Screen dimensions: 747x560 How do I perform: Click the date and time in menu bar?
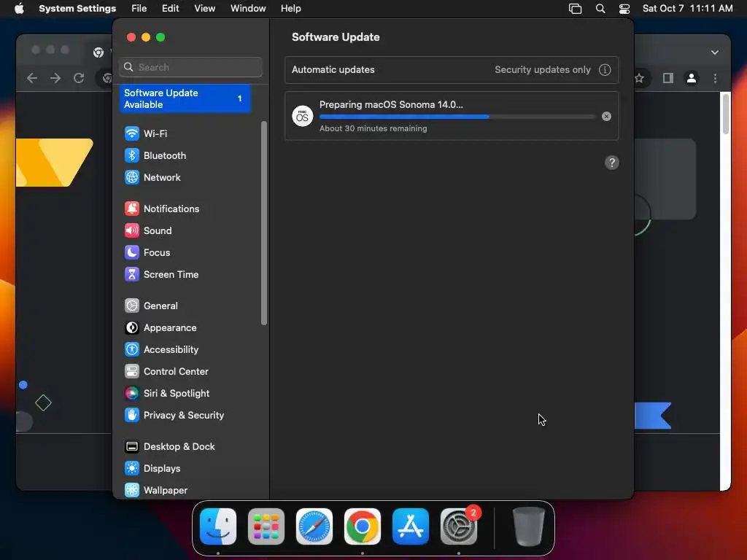pyautogui.click(x=687, y=9)
